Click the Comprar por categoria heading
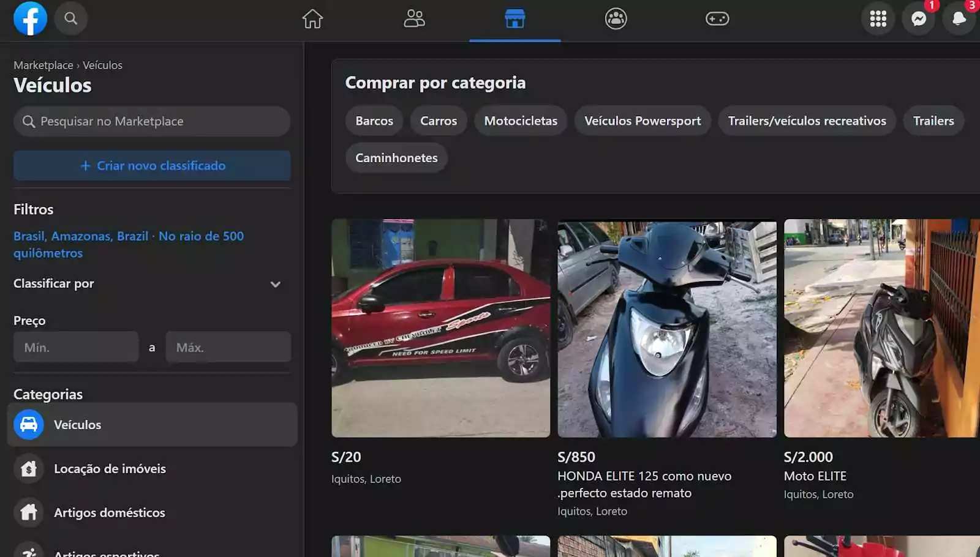 pyautogui.click(x=435, y=83)
